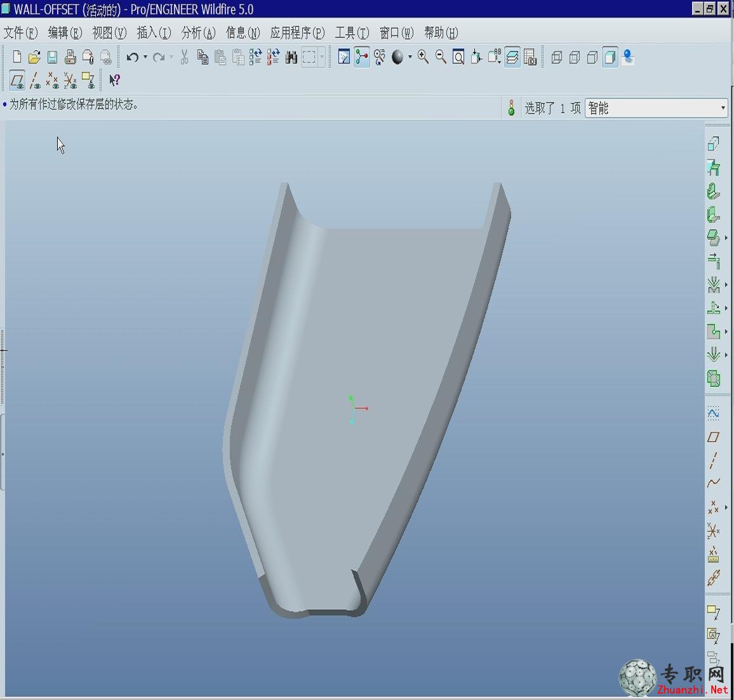Open the 工具(T) menu

point(352,33)
